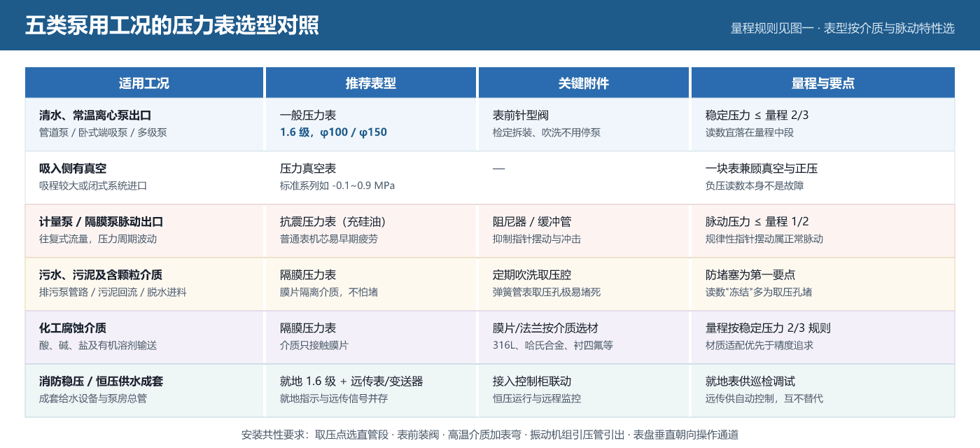Click the footer note 安装共性要求
This screenshot has width=980, height=448.
coord(490,435)
